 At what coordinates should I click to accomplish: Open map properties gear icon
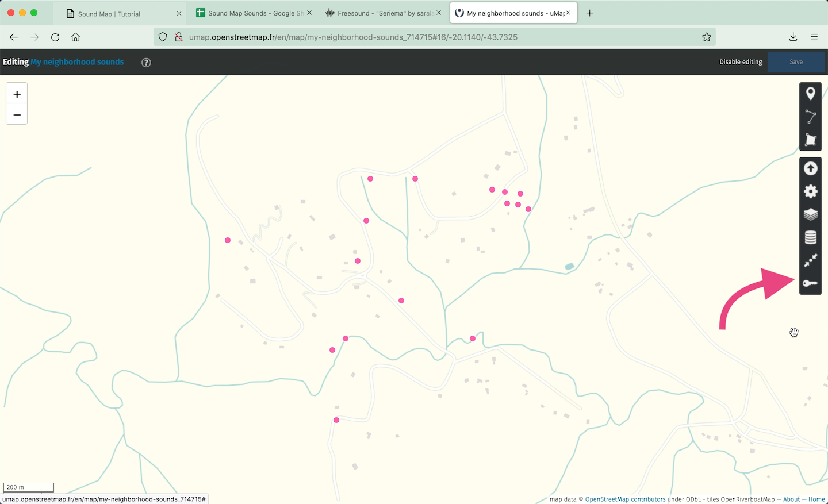click(810, 191)
